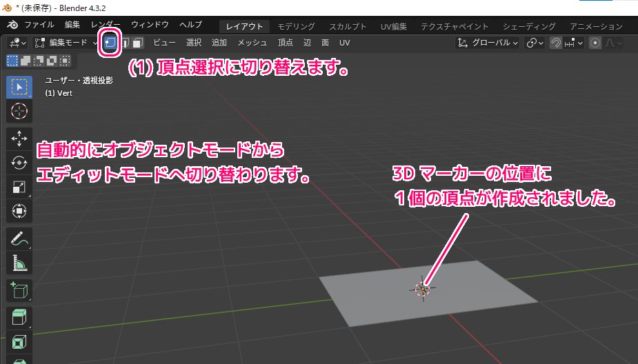The height and width of the screenshot is (364, 638).
Task: Activate the Extrude Region tool
Action: 19,318
